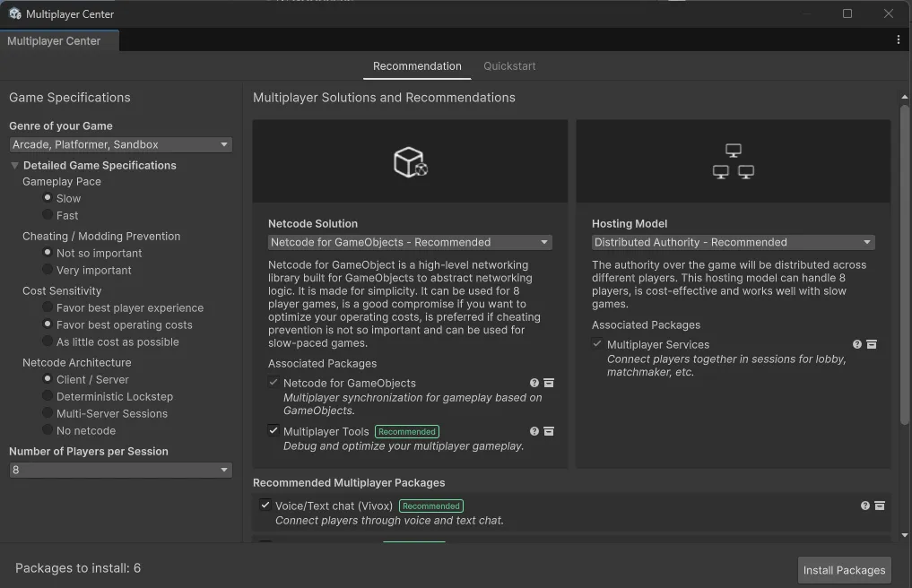
Task: Click 'Multiplayer Solutions and Recommendations' heading
Action: [384, 98]
